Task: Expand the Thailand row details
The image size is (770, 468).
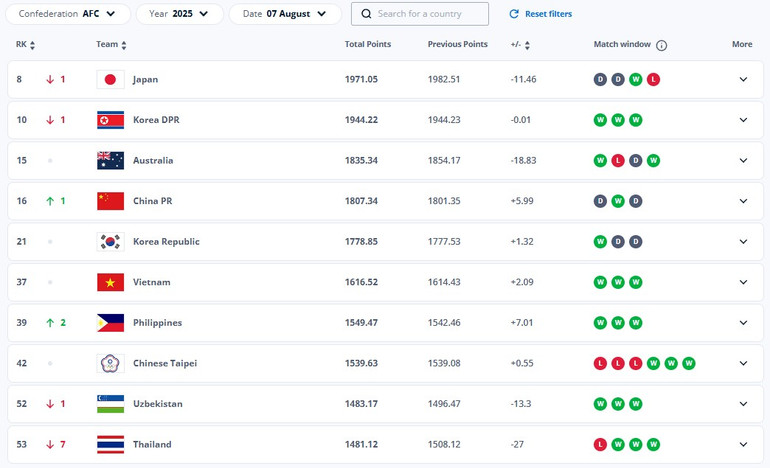Action: point(743,444)
